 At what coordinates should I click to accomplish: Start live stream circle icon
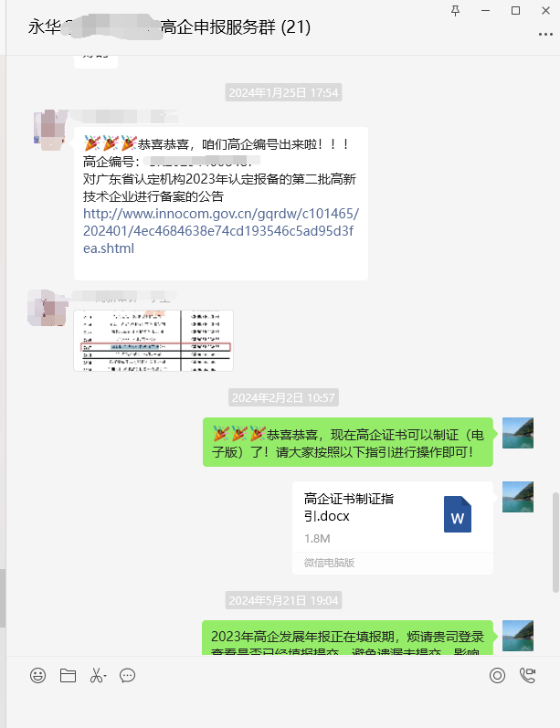click(497, 676)
